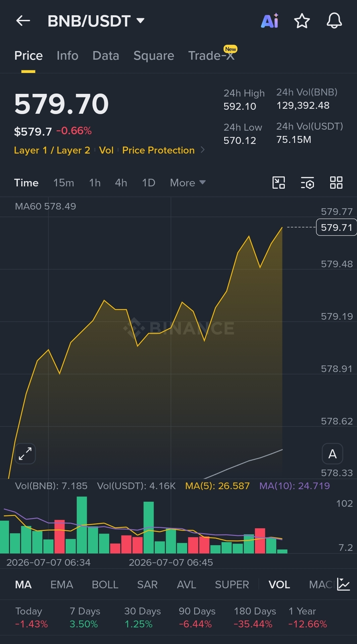Viewport: 357px width, 644px height.
Task: Toggle the SAR indicator
Action: 147,584
